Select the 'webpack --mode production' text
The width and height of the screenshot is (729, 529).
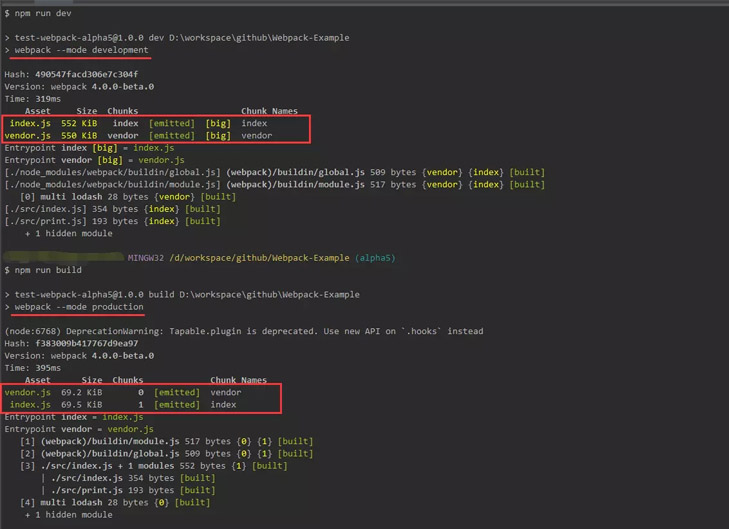79,307
